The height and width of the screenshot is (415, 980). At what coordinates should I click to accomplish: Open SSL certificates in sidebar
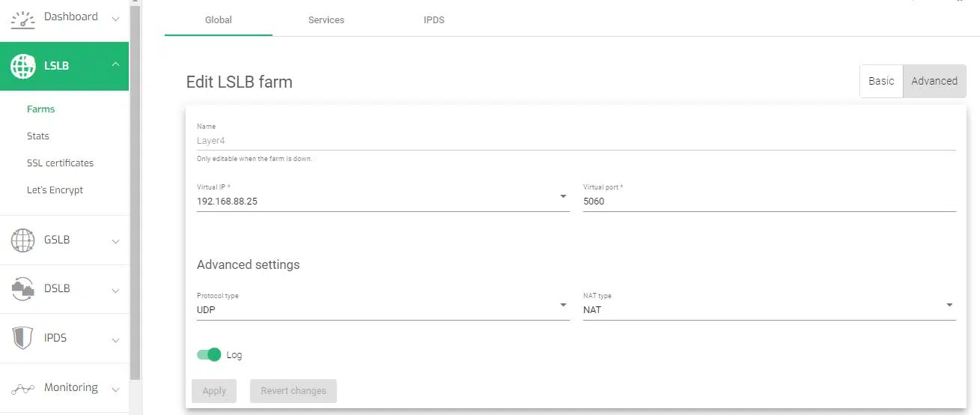(60, 163)
